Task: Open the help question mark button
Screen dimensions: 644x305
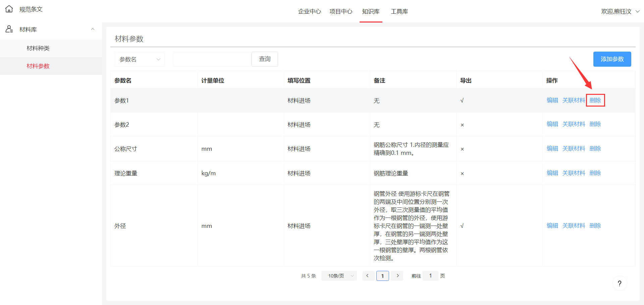Action: pos(620,283)
